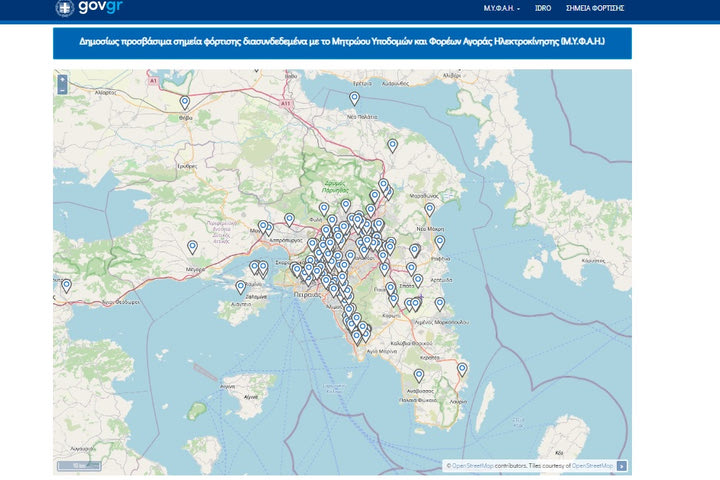Screen dimensions: 720x480
Task: Open the IDRO menu item
Action: click(543, 8)
